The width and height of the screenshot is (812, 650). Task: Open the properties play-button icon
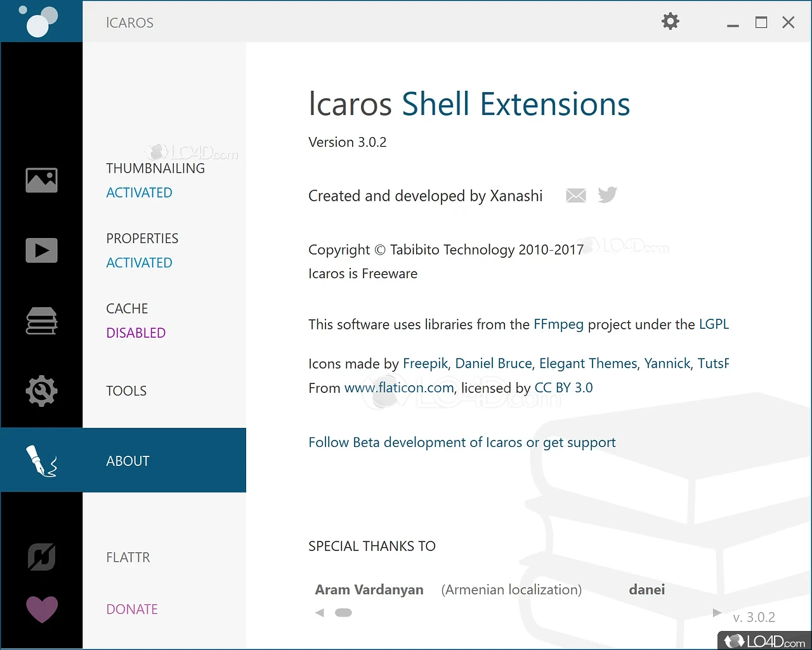tap(41, 250)
